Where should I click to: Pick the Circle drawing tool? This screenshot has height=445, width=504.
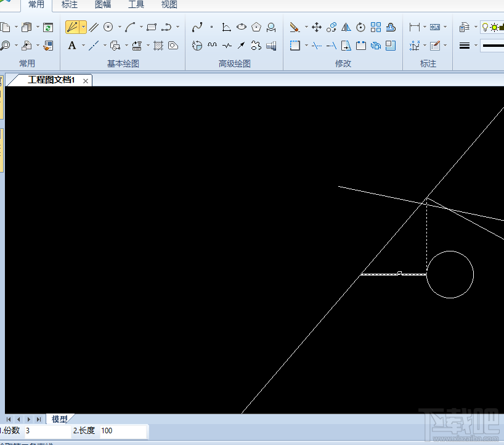pyautogui.click(x=108, y=27)
